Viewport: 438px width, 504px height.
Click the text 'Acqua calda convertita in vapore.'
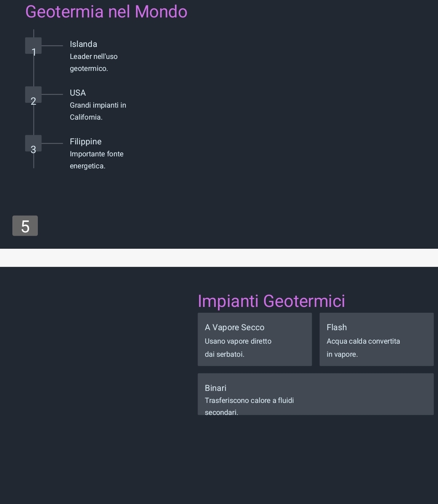coord(363,348)
